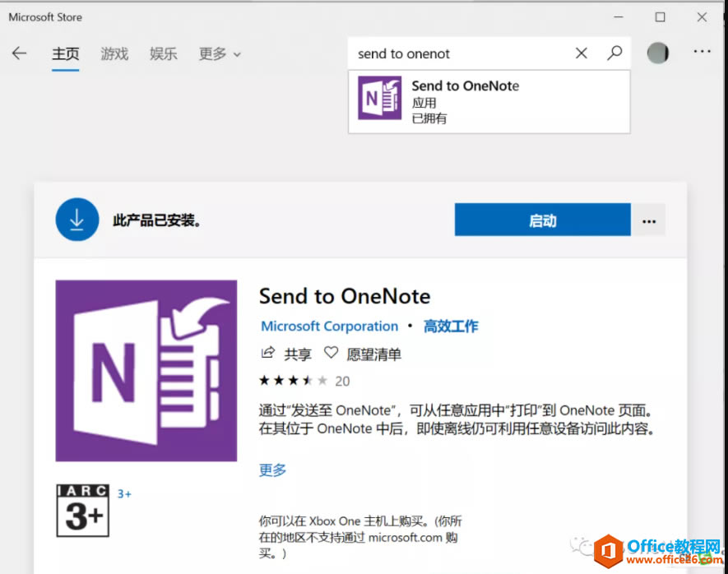Click 更多 to read full description
Image resolution: width=728 pixels, height=574 pixels.
point(272,470)
